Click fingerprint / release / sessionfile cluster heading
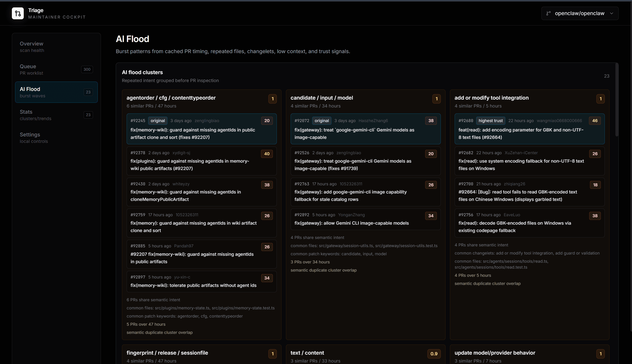 click(167, 353)
